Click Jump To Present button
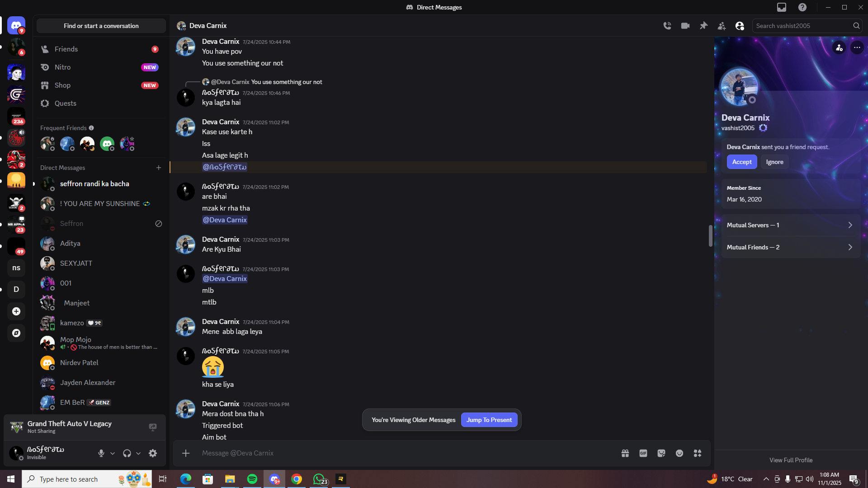 click(x=489, y=420)
